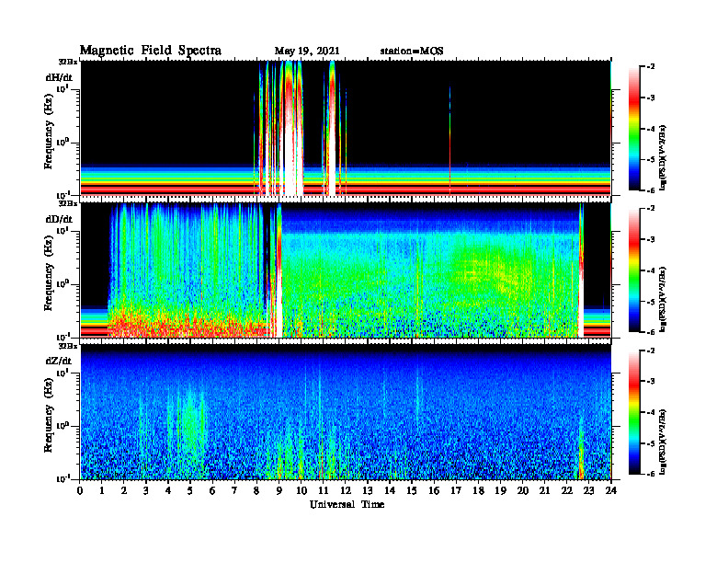
Task: Click the "Magnetic Field Spectra" title
Action: 151,51
